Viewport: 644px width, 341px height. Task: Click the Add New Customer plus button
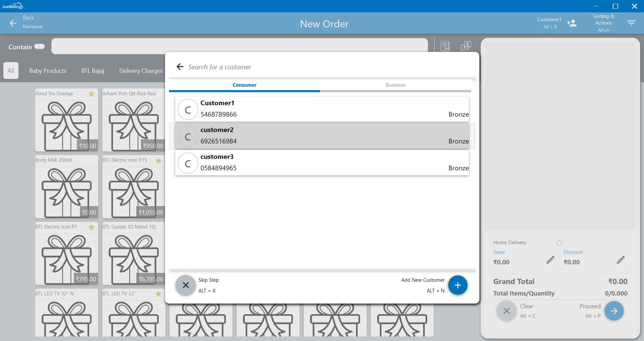pyautogui.click(x=457, y=285)
